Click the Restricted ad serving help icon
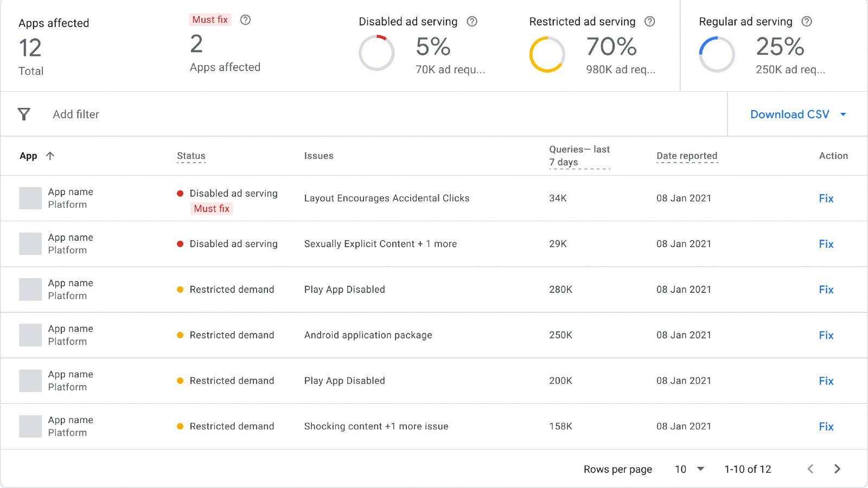The image size is (868, 488). (x=649, y=22)
